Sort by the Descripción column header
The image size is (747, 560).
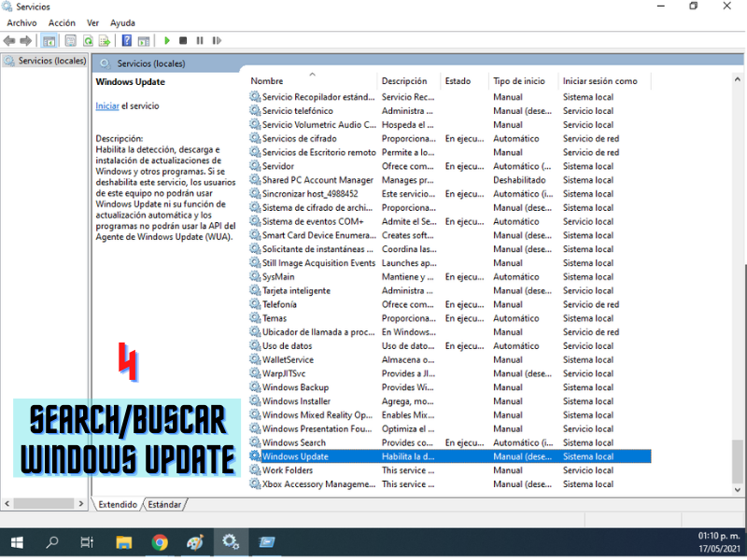pyautogui.click(x=410, y=81)
